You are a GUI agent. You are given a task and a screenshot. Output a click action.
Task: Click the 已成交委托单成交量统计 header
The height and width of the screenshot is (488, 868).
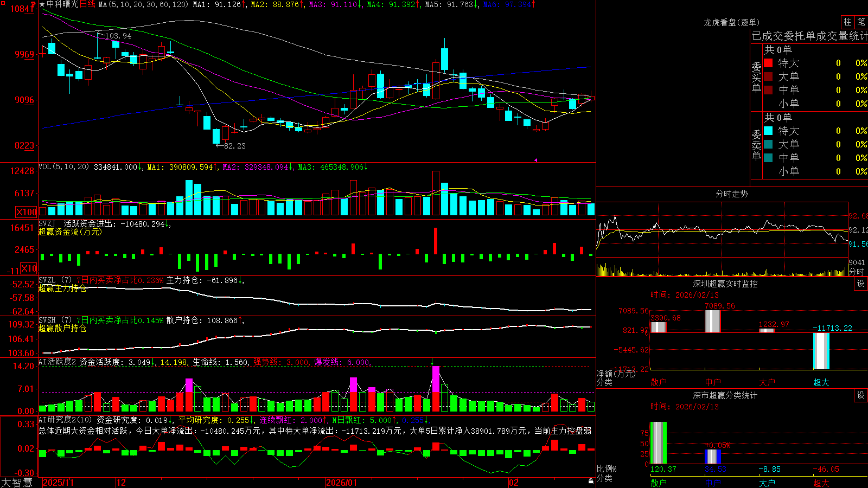pyautogui.click(x=809, y=36)
